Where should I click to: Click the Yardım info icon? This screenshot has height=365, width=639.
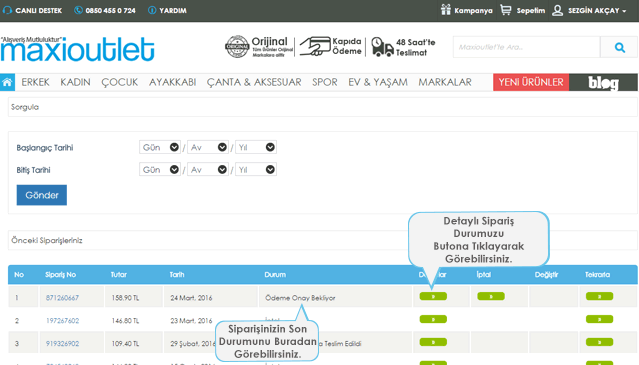coord(152,10)
